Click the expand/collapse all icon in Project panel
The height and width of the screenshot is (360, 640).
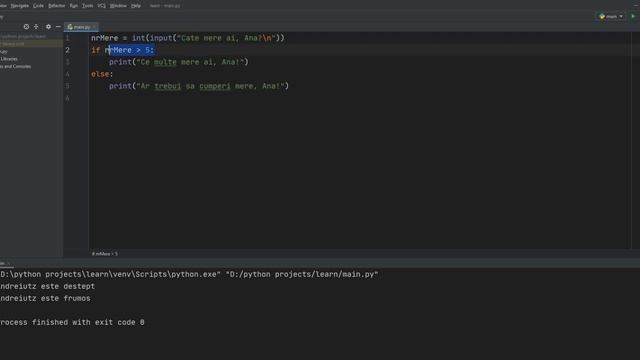[x=36, y=27]
